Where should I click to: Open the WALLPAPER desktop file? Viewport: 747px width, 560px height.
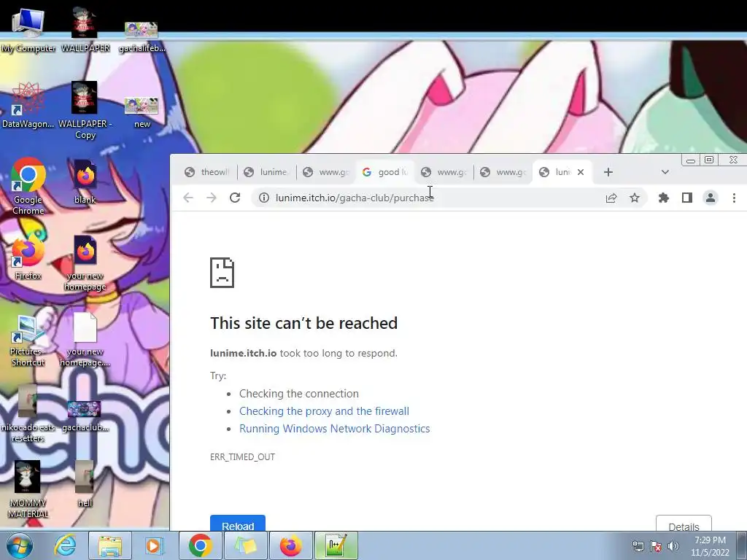85,29
